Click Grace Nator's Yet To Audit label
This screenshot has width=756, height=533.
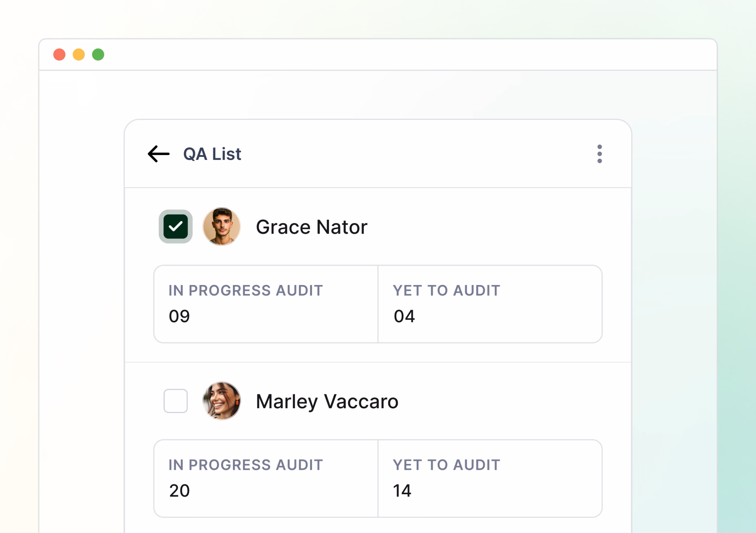pyautogui.click(x=447, y=290)
